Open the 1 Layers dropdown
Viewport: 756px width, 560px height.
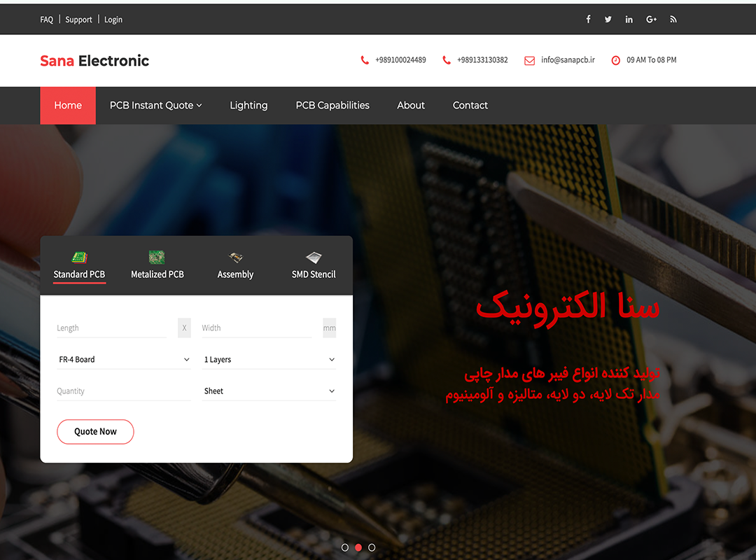269,360
